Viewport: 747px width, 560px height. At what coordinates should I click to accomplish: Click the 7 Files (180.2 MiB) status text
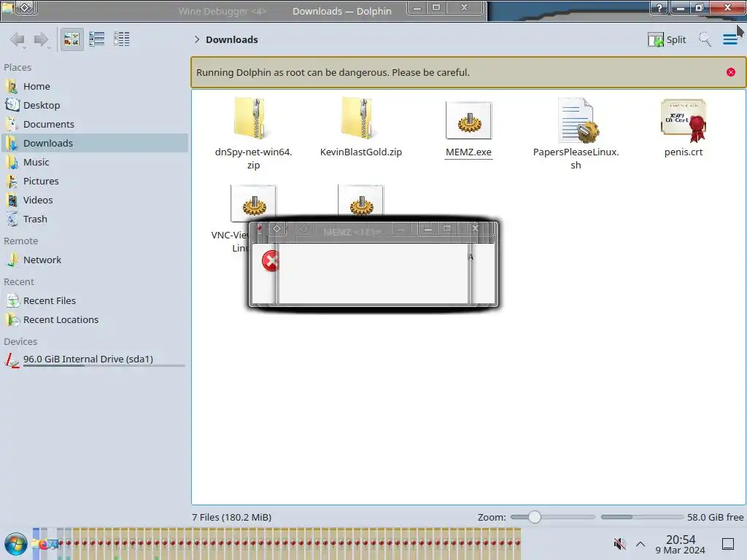point(231,517)
